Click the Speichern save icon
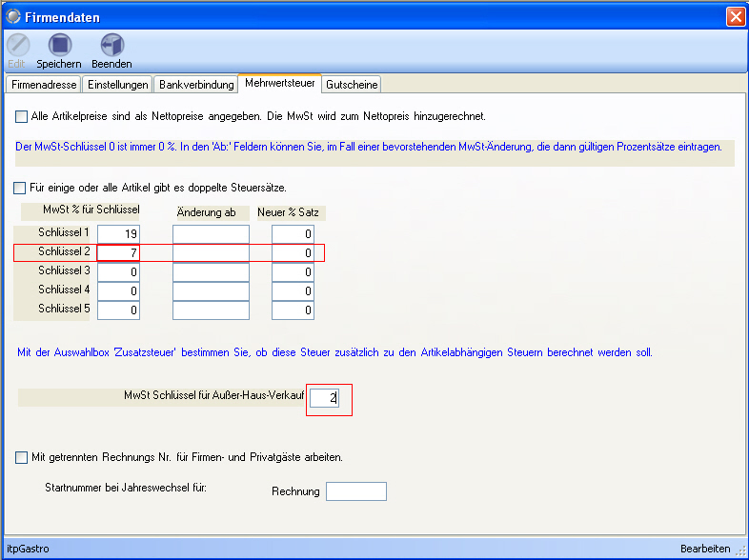Viewport: 749px width, 560px height. (59, 46)
